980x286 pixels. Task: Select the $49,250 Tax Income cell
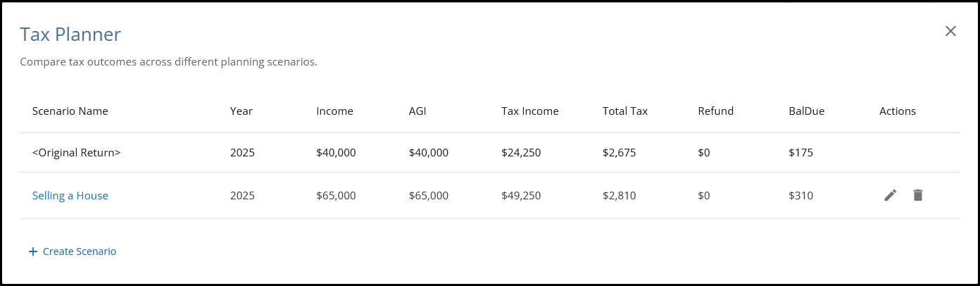point(521,196)
